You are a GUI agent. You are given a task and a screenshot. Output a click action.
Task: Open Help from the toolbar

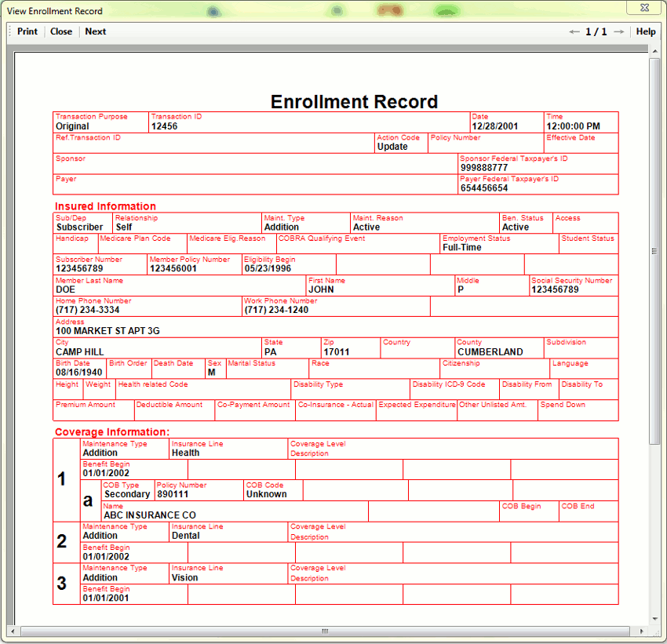(646, 32)
